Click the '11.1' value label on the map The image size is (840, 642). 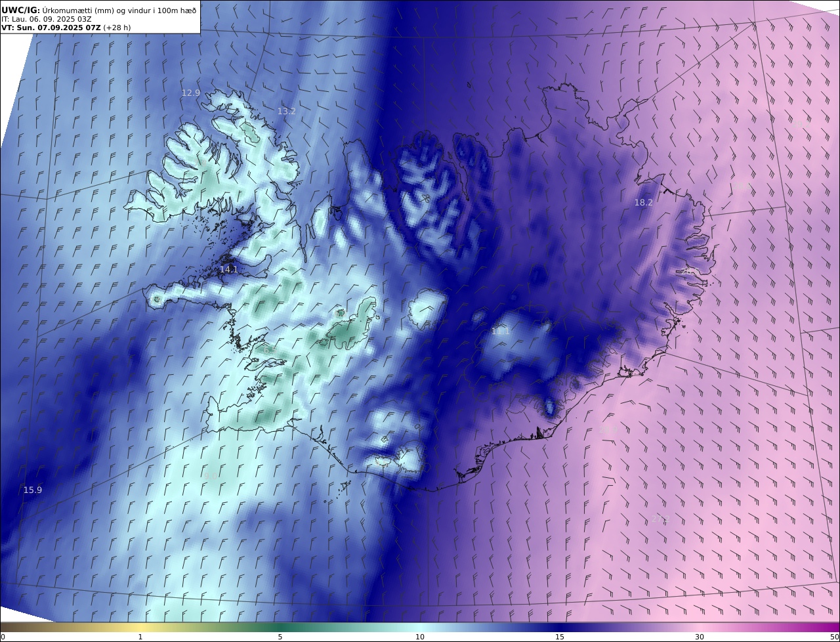pyautogui.click(x=501, y=332)
